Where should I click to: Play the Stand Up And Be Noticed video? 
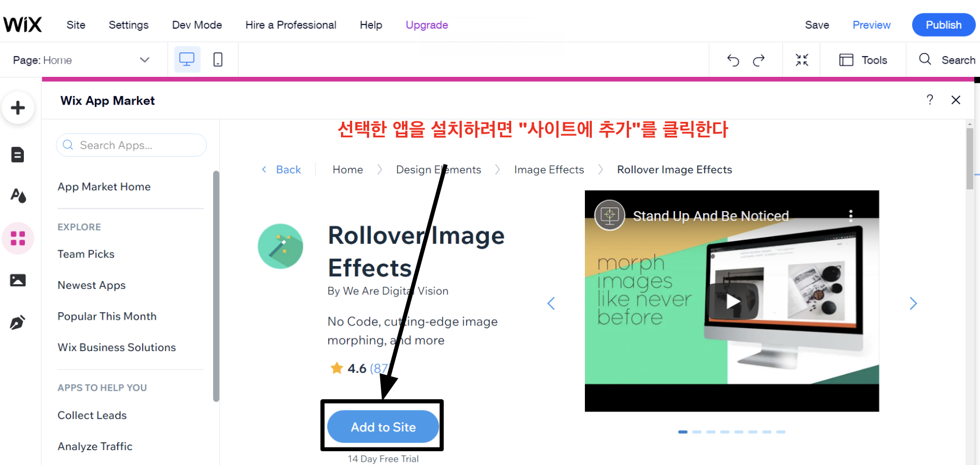(733, 301)
